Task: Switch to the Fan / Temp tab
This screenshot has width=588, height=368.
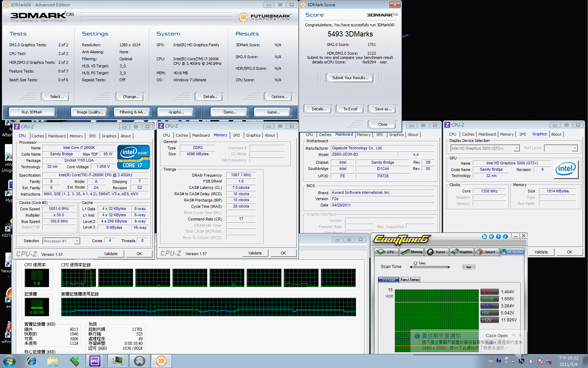Action: pos(409,280)
